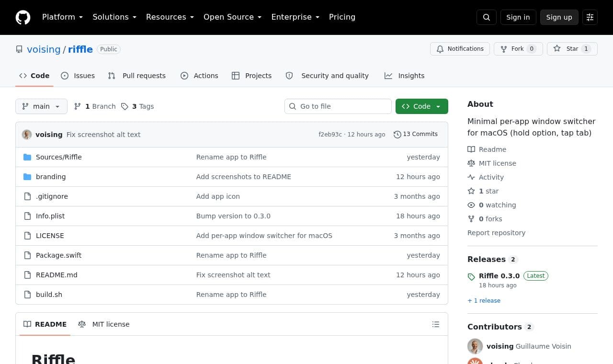The image size is (613, 364).
Task: Switch to the Issues tab
Action: (x=78, y=76)
